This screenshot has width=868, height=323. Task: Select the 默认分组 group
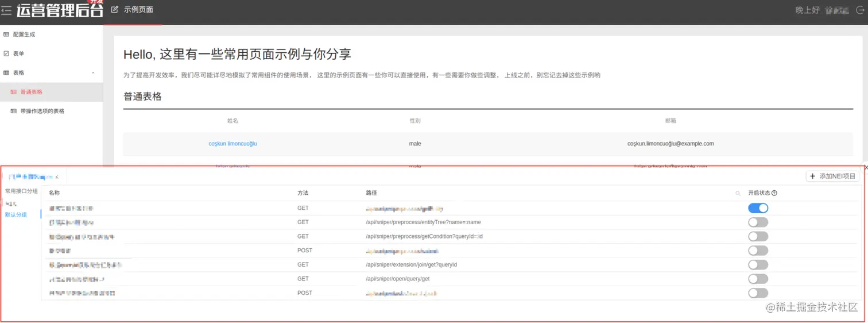16,214
